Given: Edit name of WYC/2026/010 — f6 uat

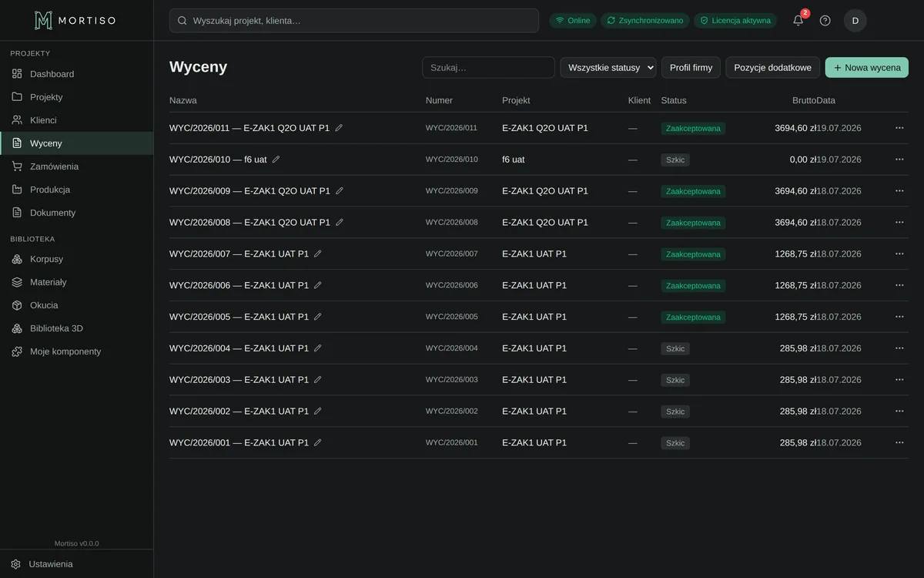Looking at the screenshot, I should click(x=276, y=160).
